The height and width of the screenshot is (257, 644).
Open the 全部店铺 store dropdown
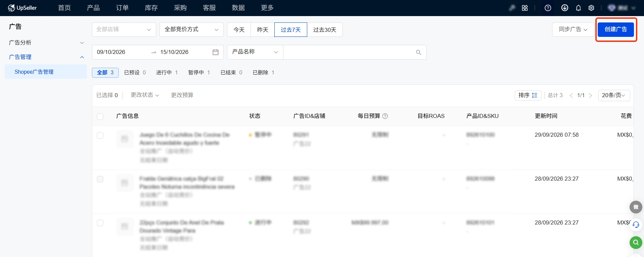coord(124,29)
